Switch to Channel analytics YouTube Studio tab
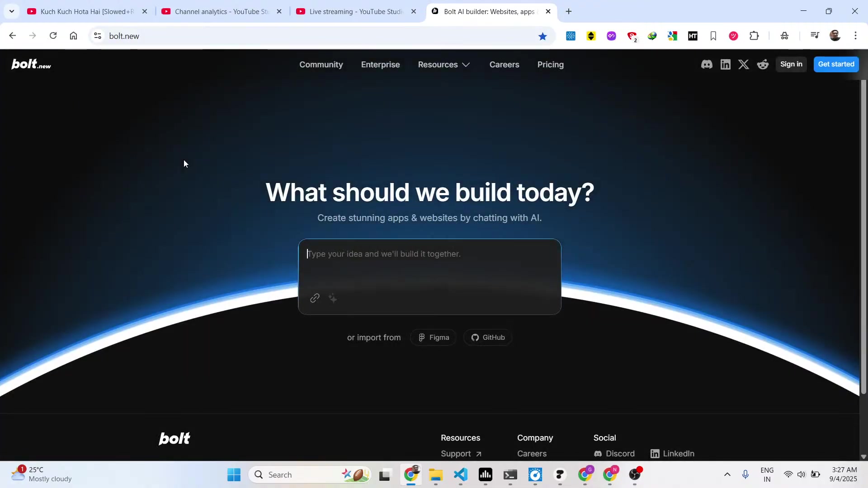 (222, 11)
